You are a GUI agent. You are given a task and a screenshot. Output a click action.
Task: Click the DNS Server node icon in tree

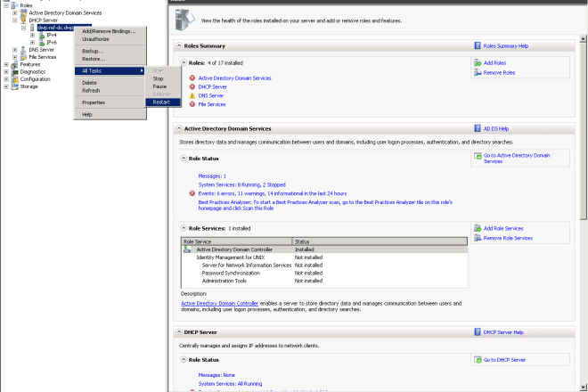[x=23, y=50]
